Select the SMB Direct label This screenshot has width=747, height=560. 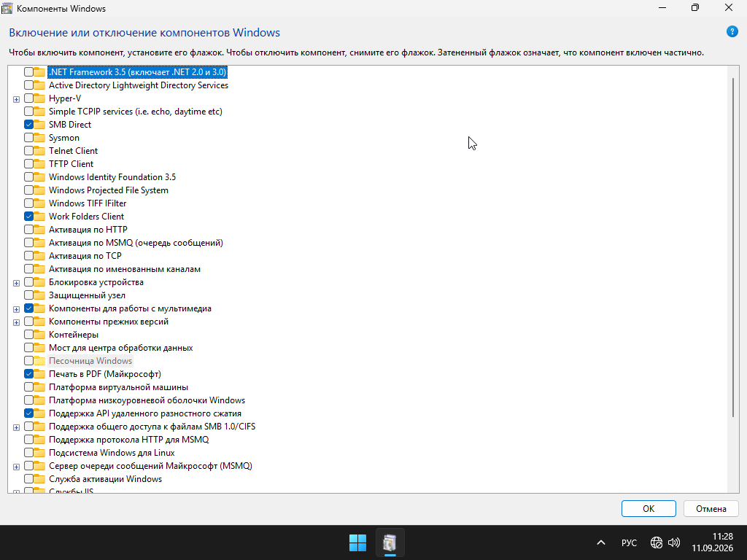coord(69,125)
